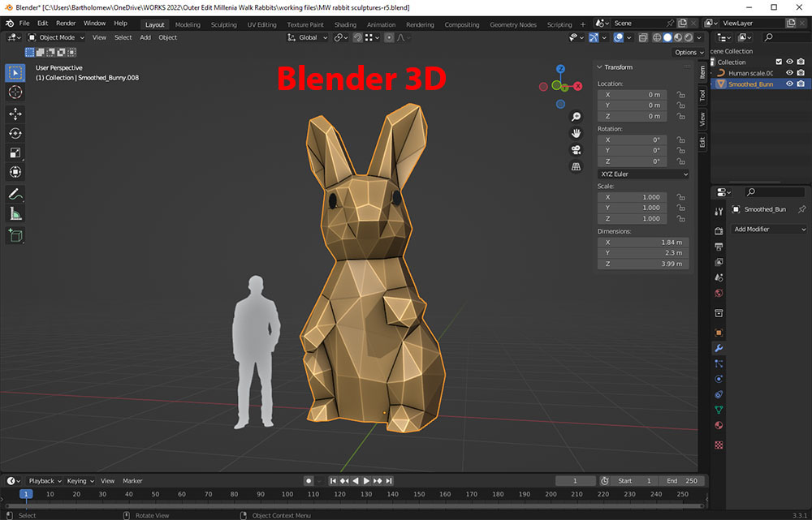Select the View sidebar tab
The width and height of the screenshot is (812, 520).
point(702,119)
